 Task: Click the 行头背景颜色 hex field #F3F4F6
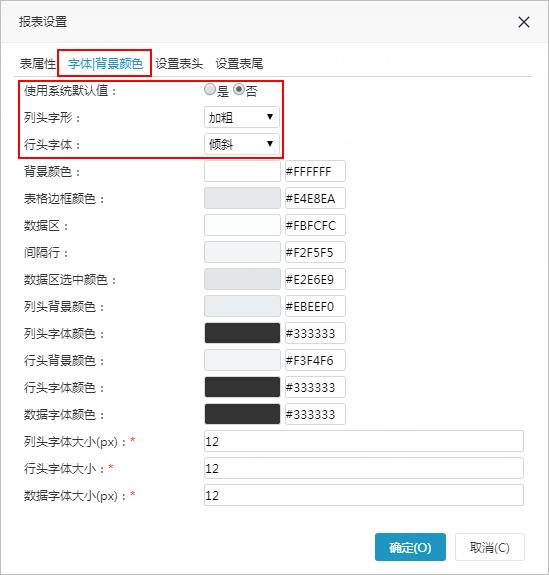[x=315, y=360]
